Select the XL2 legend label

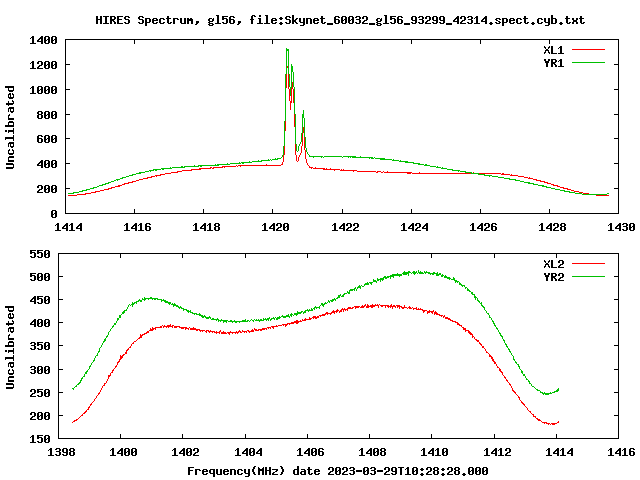[x=553, y=264]
